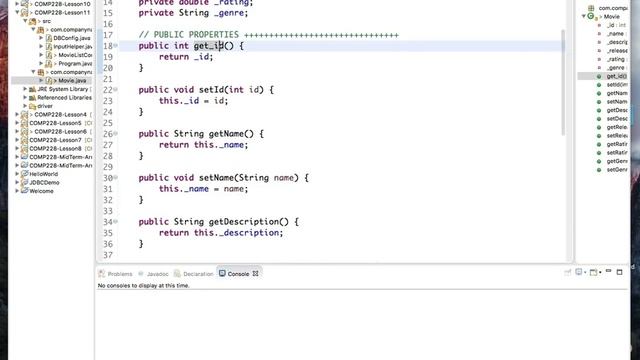Click the setId method declaration line
The image size is (640, 360).
[206, 89]
